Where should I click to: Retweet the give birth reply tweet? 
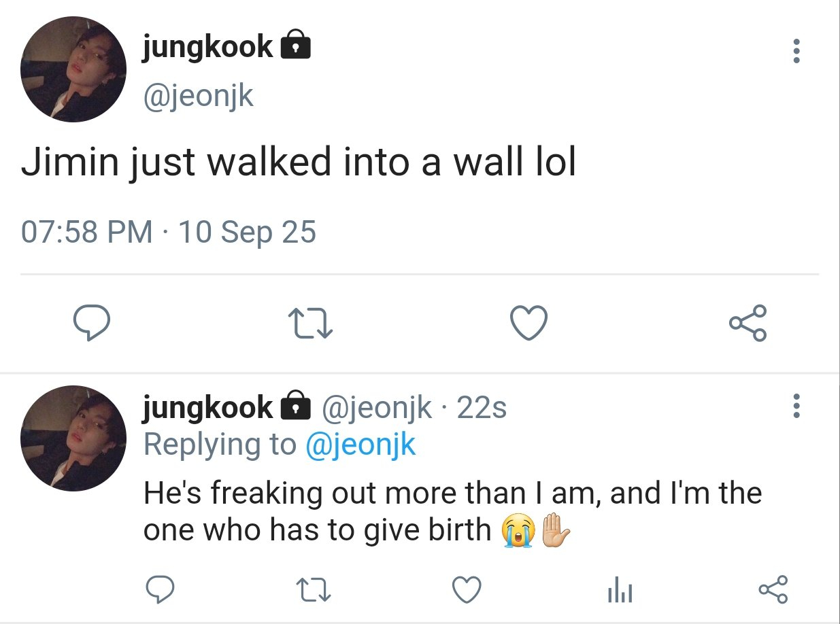click(x=314, y=589)
